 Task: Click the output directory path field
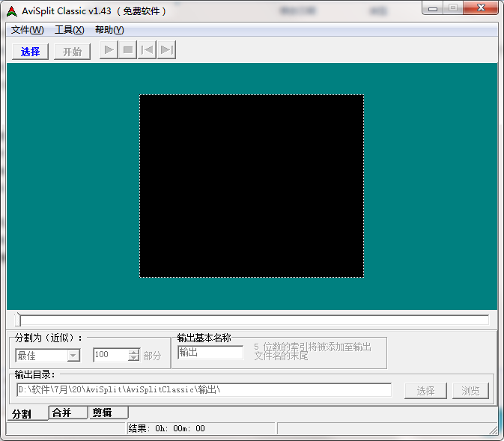tap(204, 389)
